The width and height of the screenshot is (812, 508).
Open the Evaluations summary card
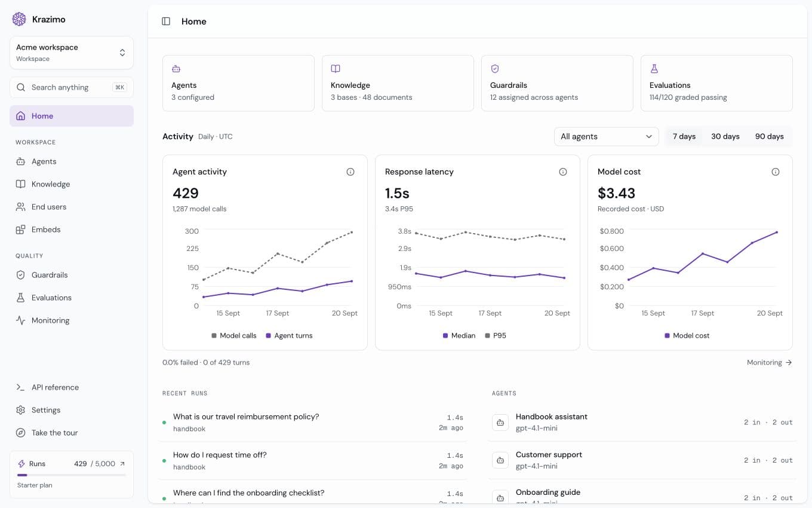(716, 83)
